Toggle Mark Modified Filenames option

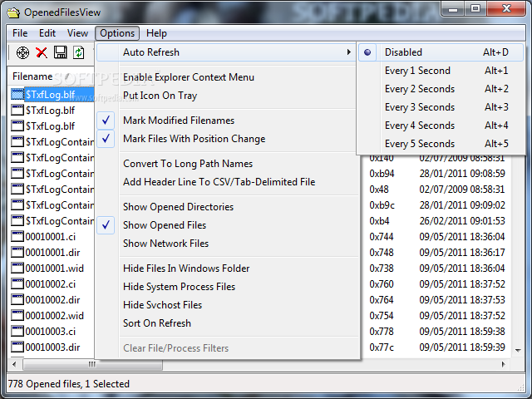[x=227, y=121]
